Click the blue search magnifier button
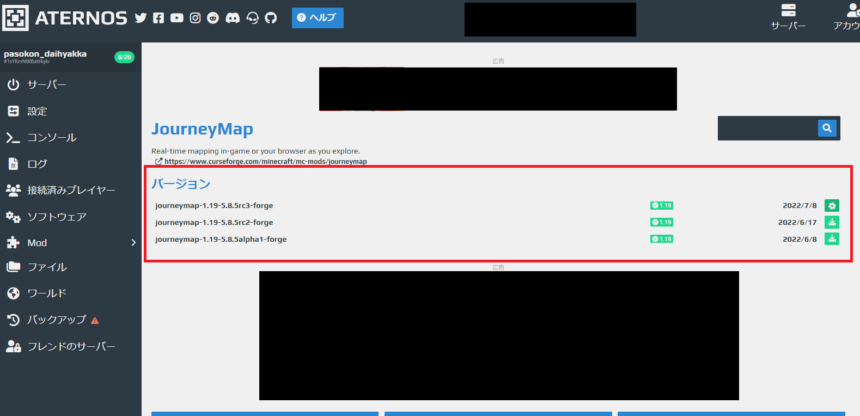This screenshot has width=860, height=416. [x=827, y=128]
